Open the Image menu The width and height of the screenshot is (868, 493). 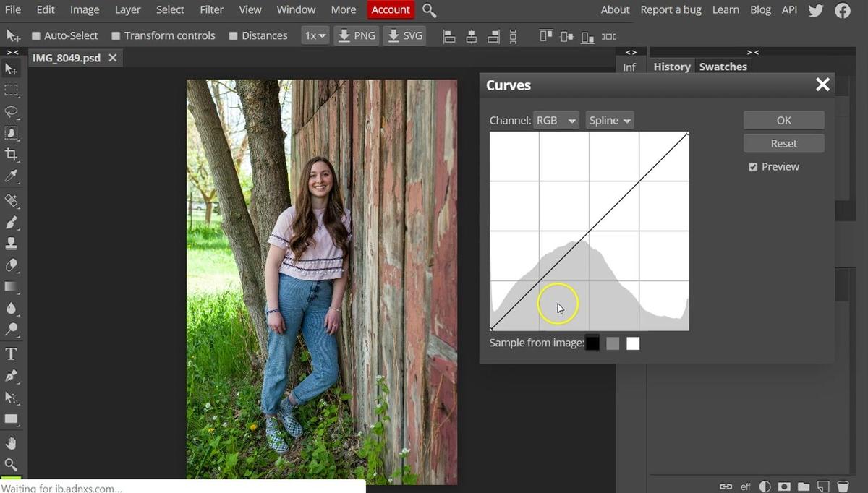point(85,9)
